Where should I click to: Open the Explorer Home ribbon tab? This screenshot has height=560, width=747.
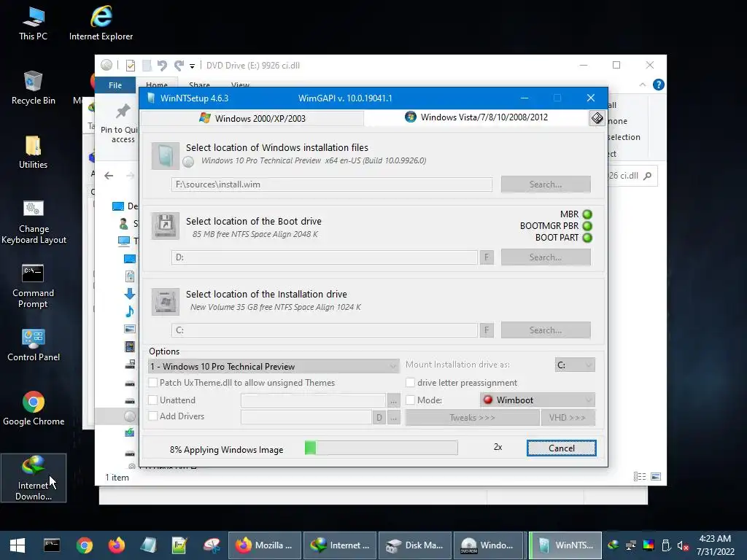(157, 85)
